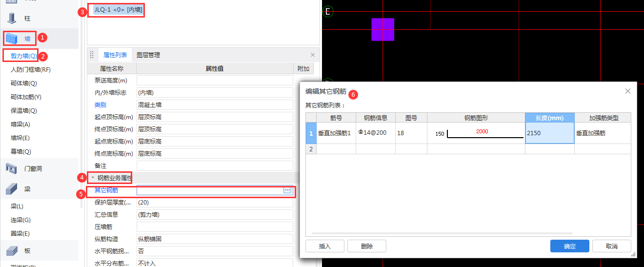Select the first 砌体墙(Q) item
The image size is (644, 267).
(x=24, y=83)
